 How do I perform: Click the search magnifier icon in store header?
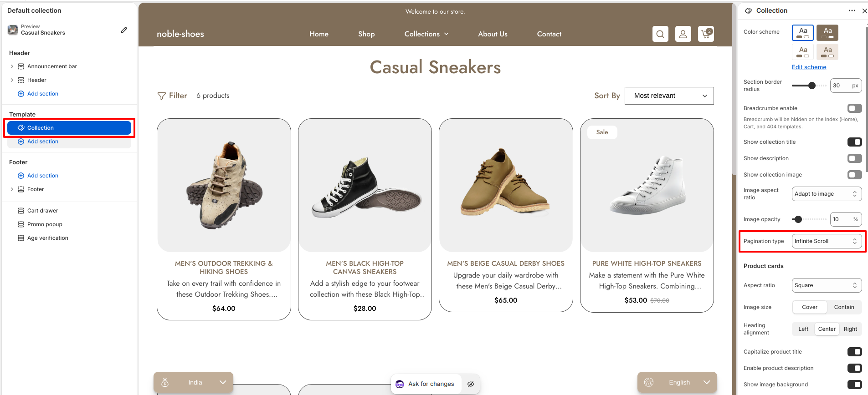[660, 34]
